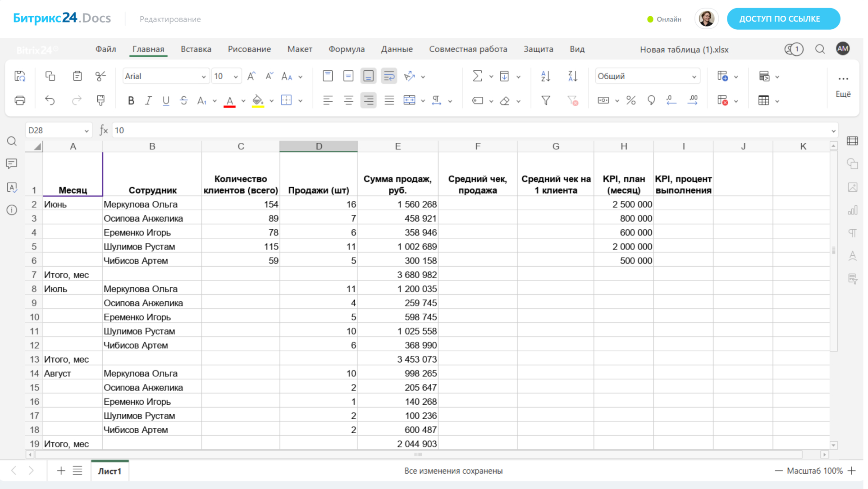Screen dimensions: 868x489
Task: Click the print icon
Action: [x=20, y=100]
